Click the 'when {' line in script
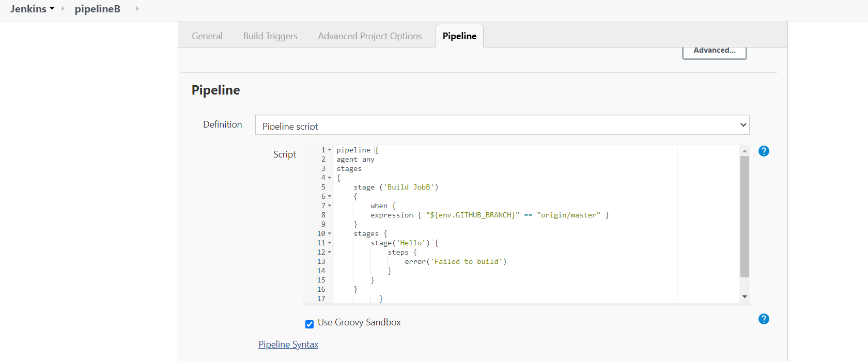Image resolution: width=868 pixels, height=361 pixels. click(383, 206)
